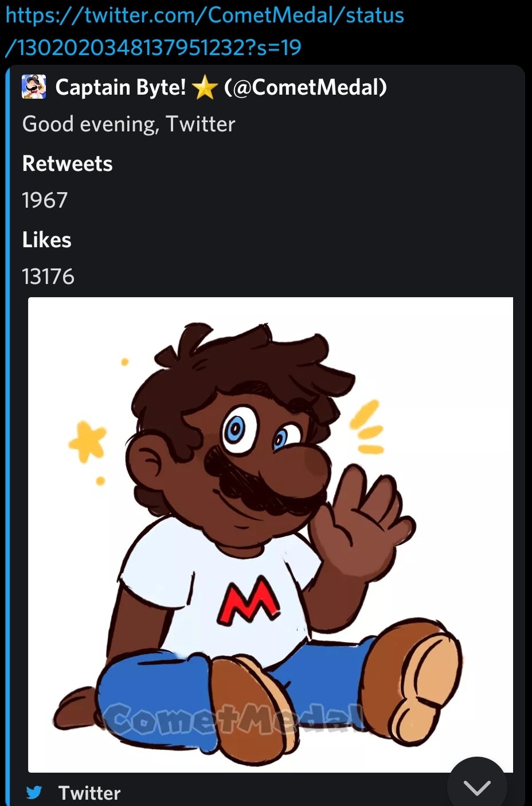Select the Likes field heading

point(46,240)
